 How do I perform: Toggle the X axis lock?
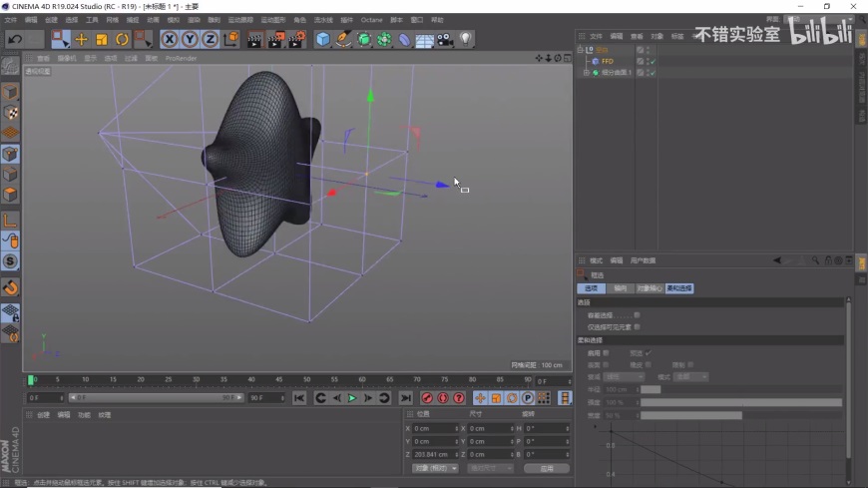(x=170, y=39)
